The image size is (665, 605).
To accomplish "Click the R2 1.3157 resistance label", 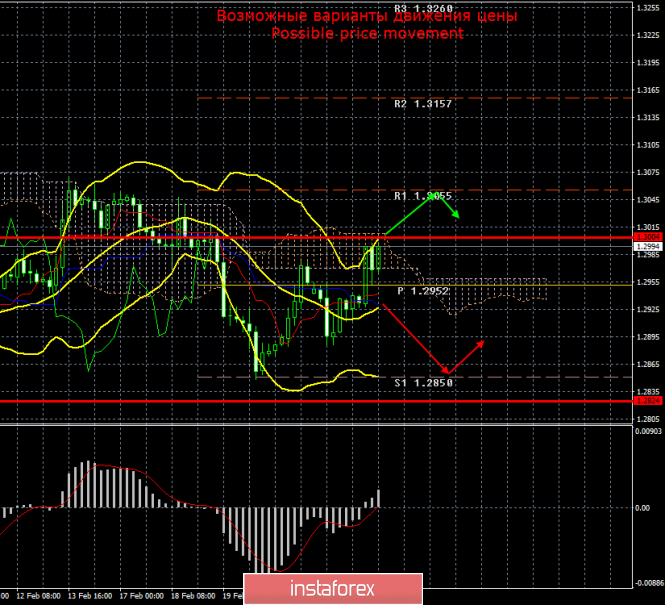I will 423,104.
